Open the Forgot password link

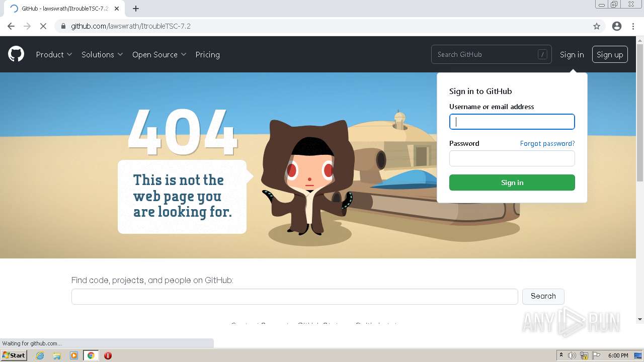coord(547,143)
